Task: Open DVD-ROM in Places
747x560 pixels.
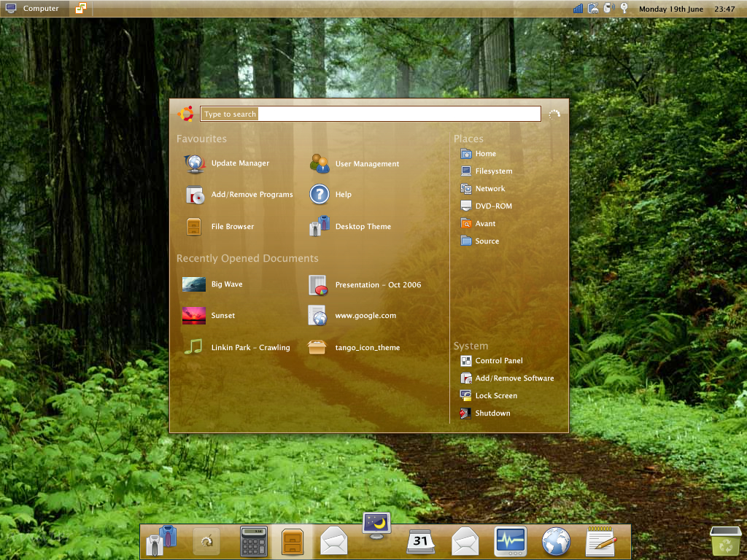Action: 486,206
